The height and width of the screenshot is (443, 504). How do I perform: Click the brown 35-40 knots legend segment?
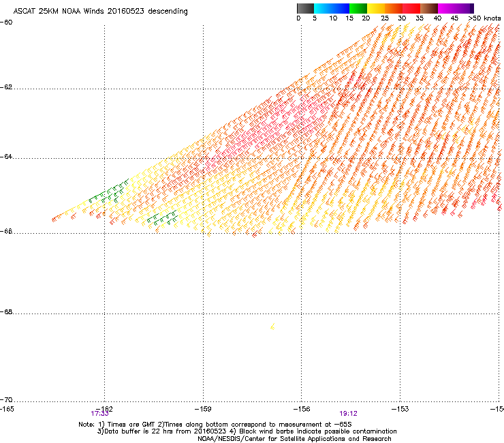click(x=429, y=8)
